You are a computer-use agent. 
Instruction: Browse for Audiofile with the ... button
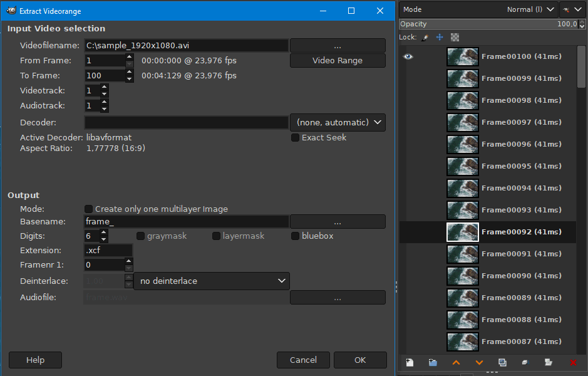point(338,298)
